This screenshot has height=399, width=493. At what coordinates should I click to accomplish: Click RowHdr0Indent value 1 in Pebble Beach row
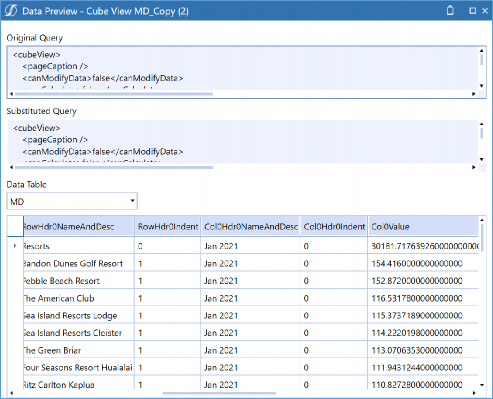(168, 281)
